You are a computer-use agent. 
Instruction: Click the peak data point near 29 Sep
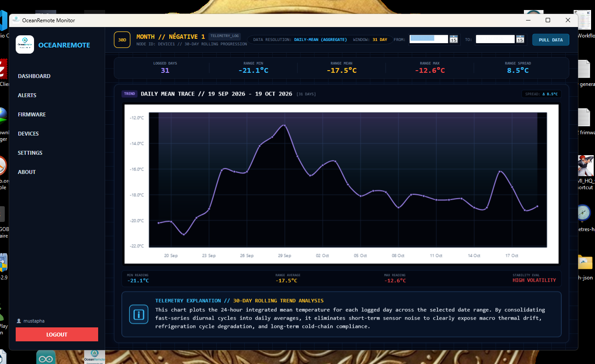click(285, 125)
